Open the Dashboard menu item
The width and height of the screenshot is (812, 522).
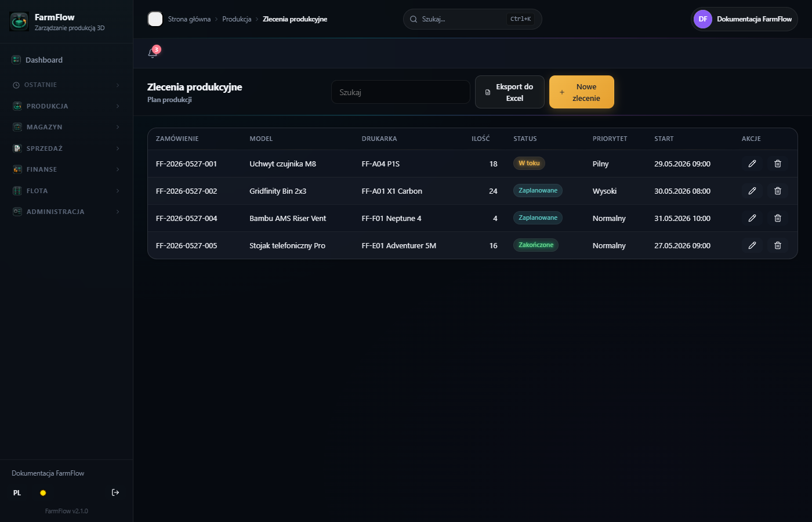pos(67,60)
